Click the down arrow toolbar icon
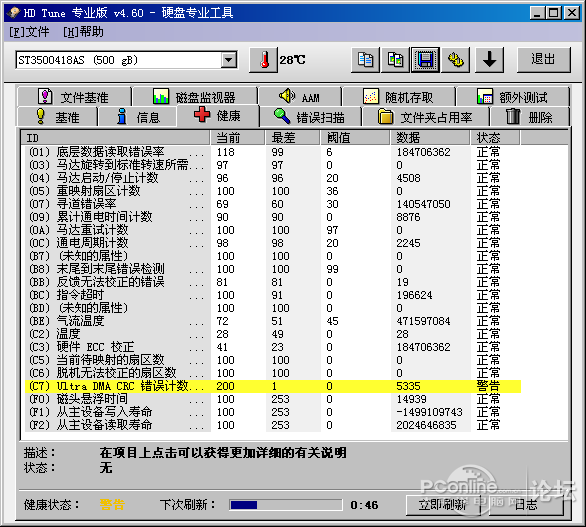 [489, 60]
